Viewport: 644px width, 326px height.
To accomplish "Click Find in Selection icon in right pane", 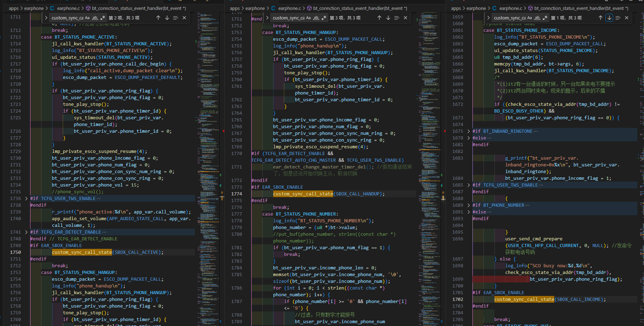I will pos(618,18).
